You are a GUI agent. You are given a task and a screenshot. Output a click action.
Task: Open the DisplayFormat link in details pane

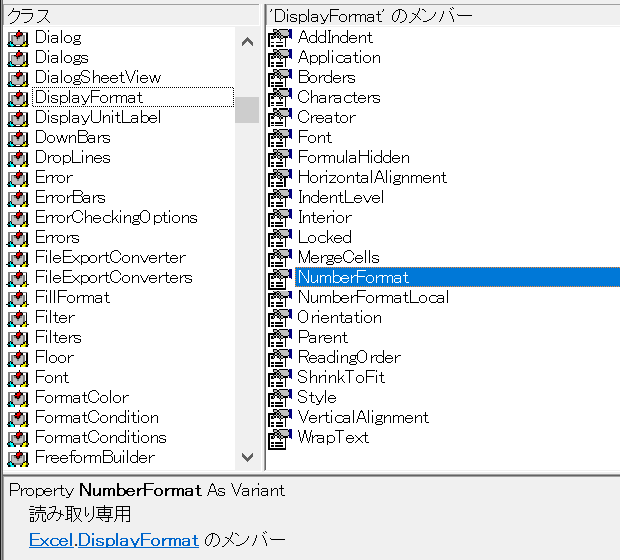tap(138, 540)
